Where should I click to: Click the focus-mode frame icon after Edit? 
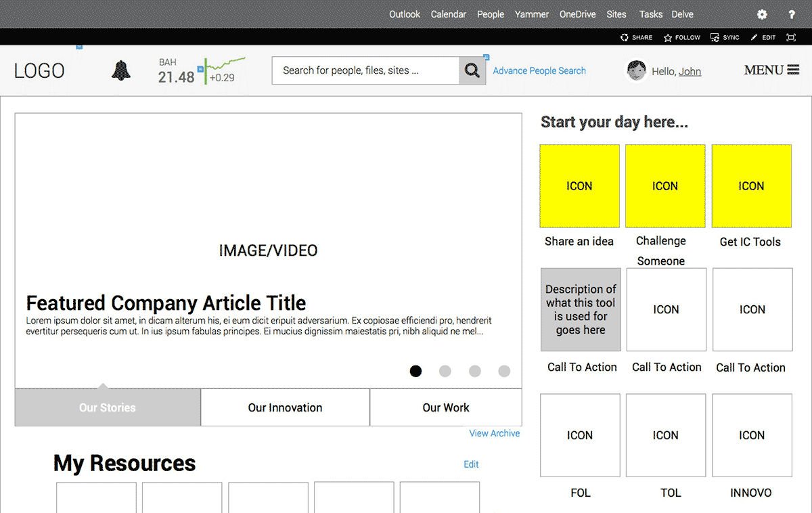[791, 38]
